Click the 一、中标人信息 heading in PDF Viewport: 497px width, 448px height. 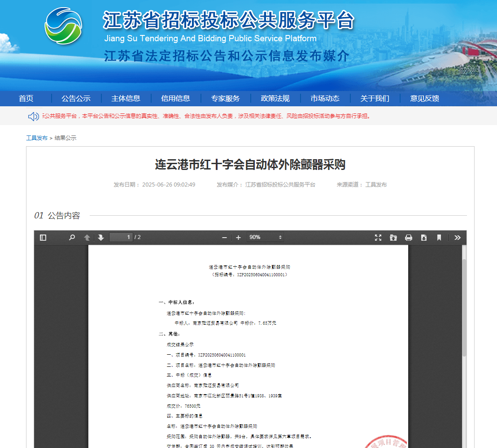177,302
